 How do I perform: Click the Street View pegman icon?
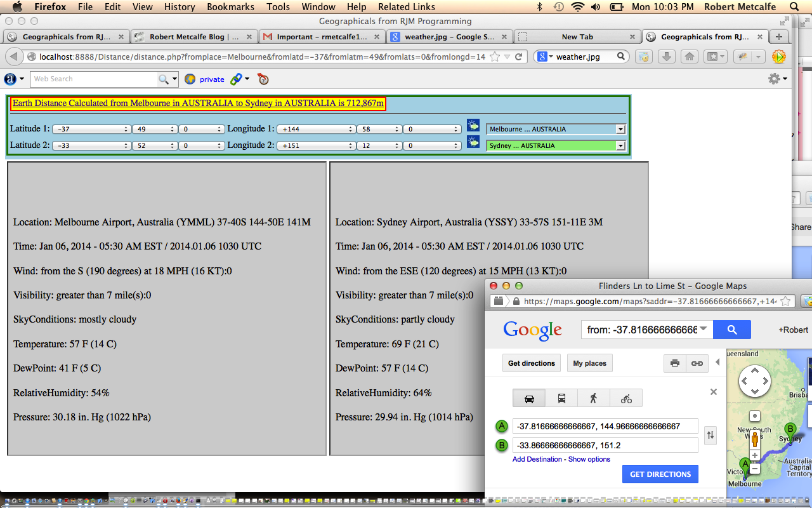click(x=754, y=439)
